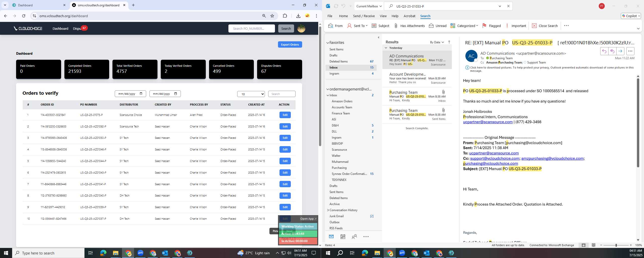
Task: Open File Explorer in left taskbar
Action: tap(115, 253)
